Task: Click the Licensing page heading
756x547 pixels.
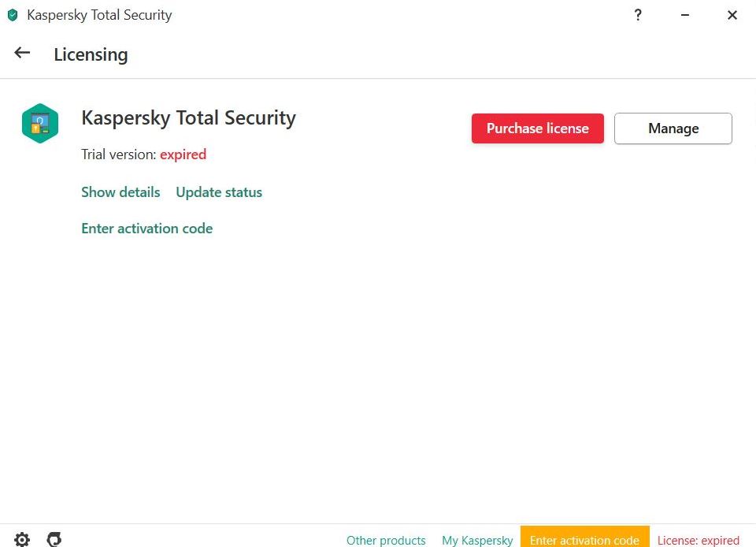Action: click(91, 54)
